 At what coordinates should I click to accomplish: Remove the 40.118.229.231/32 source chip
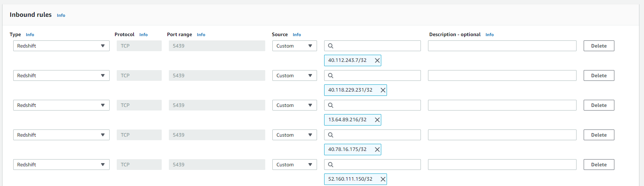tap(383, 90)
